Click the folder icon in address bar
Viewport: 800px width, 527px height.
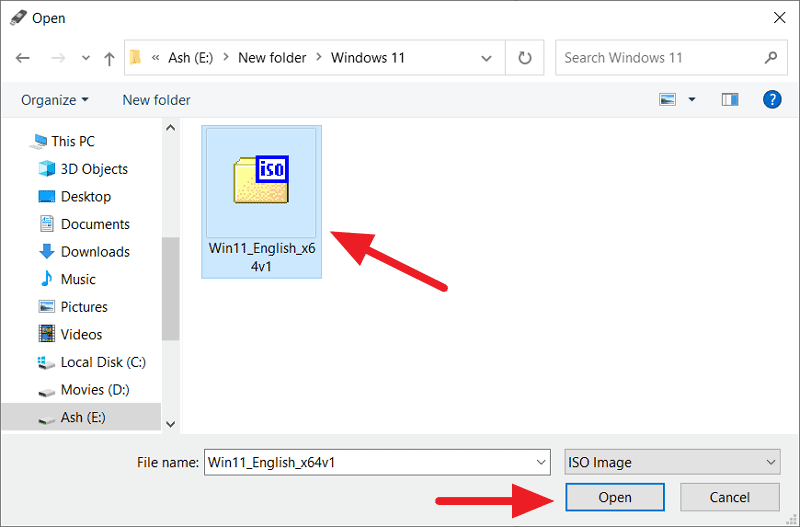click(x=135, y=58)
